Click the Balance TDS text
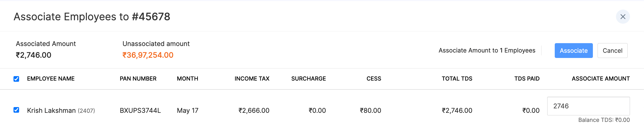This screenshot has width=644, height=131. pyautogui.click(x=604, y=120)
